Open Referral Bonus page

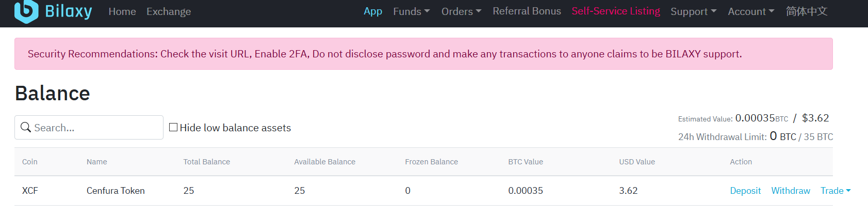coord(527,11)
